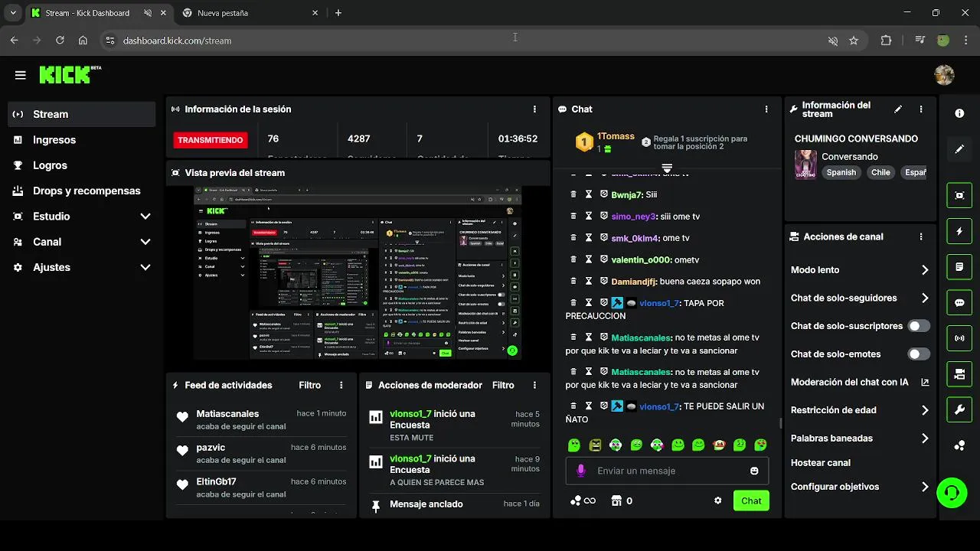Viewport: 980px width, 551px height.
Task: Toggle the channel actions widget in sidebar
Action: pos(959,373)
